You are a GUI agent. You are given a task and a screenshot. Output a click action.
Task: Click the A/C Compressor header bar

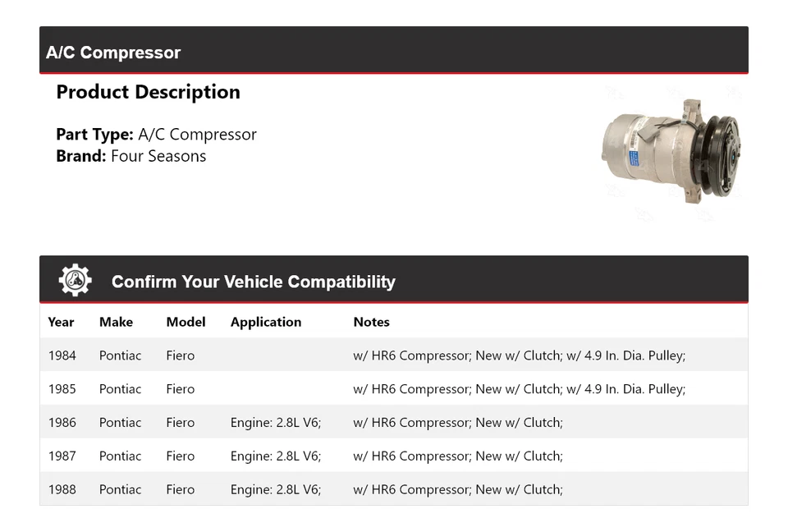[x=393, y=52]
